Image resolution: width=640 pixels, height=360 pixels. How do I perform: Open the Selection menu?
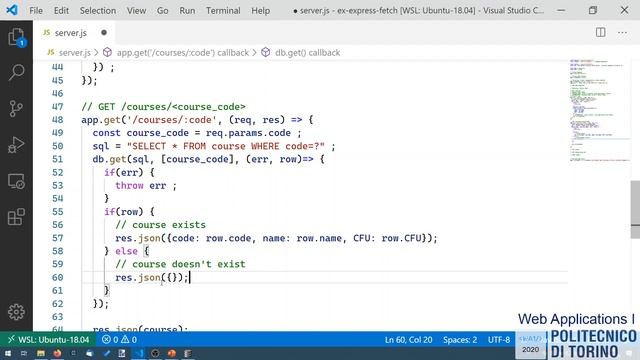click(98, 10)
